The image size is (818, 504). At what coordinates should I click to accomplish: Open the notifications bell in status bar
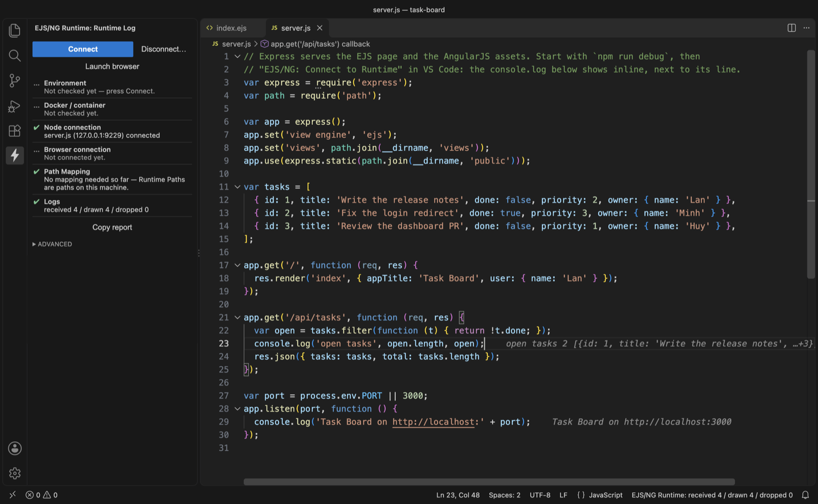pos(805,495)
